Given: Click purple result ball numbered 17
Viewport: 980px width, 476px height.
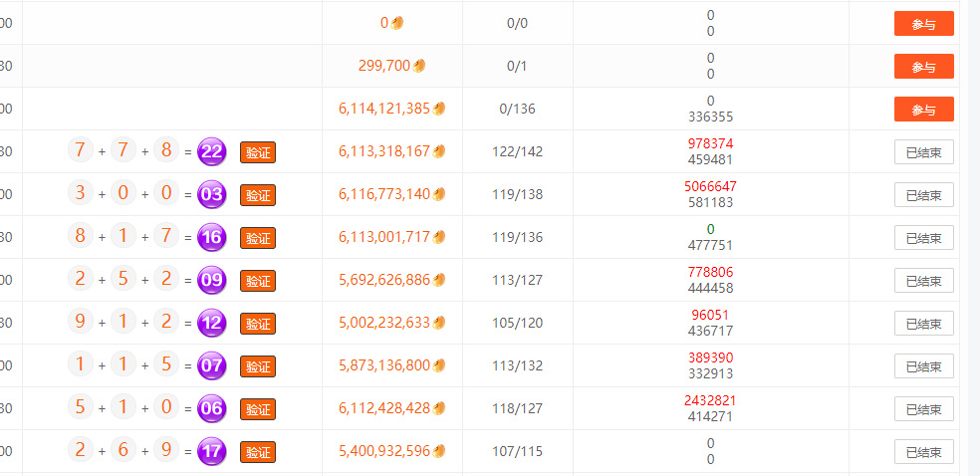Looking at the screenshot, I should pyautogui.click(x=211, y=451).
